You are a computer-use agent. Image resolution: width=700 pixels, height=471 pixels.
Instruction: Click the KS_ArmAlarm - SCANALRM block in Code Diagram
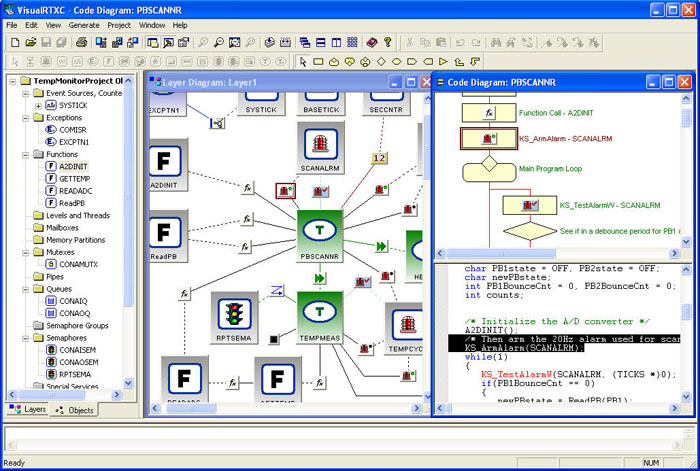pos(489,138)
